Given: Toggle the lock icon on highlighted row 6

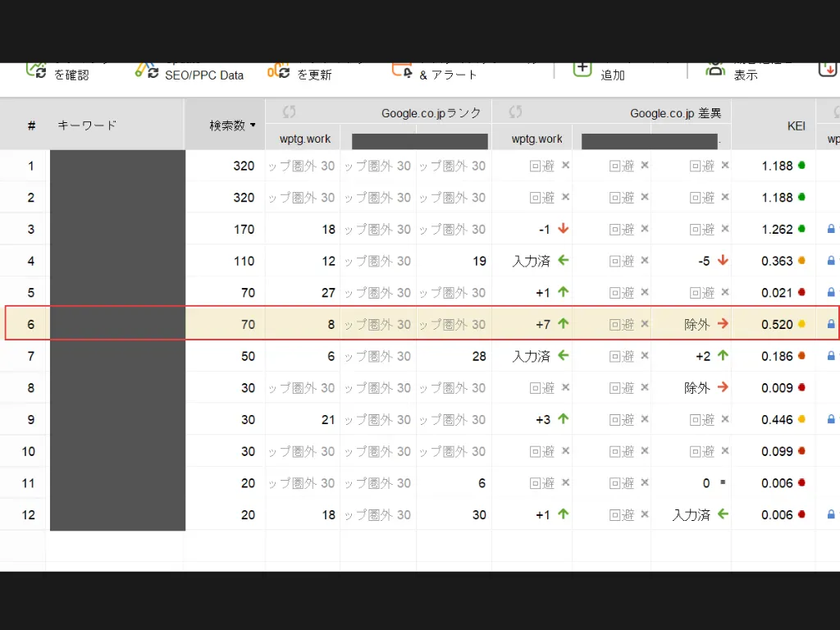Looking at the screenshot, I should point(829,323).
